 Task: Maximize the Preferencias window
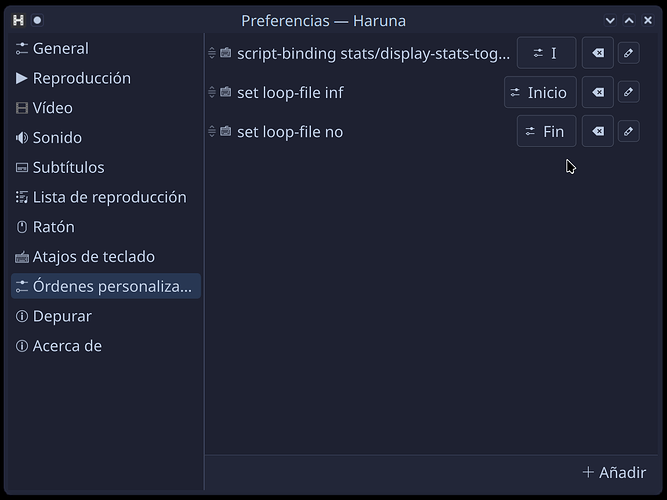629,20
